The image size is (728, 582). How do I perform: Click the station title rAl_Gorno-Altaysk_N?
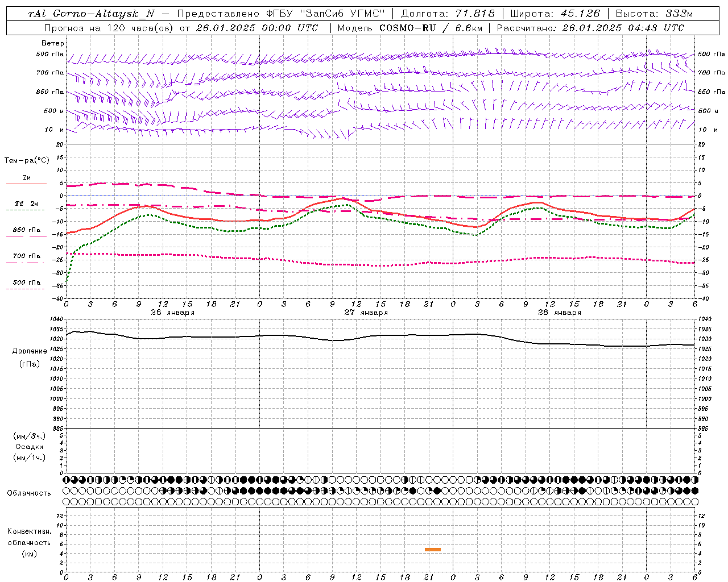91,14
